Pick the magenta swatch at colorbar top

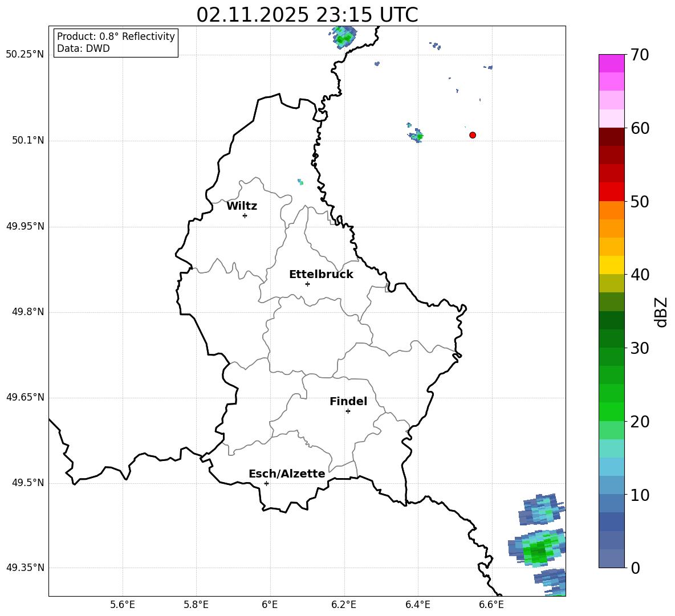click(611, 63)
